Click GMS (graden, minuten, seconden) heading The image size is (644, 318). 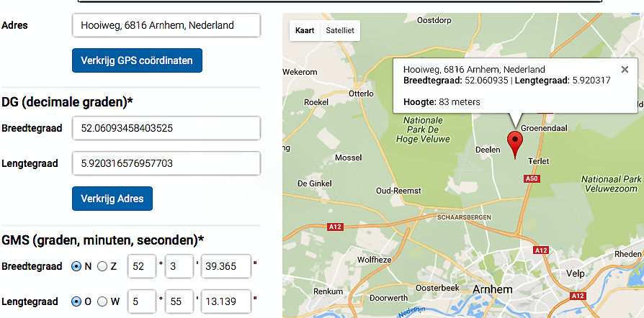click(103, 240)
